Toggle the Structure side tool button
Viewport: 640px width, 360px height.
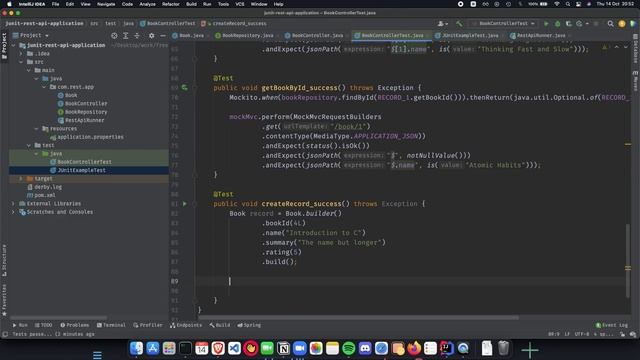click(x=4, y=260)
